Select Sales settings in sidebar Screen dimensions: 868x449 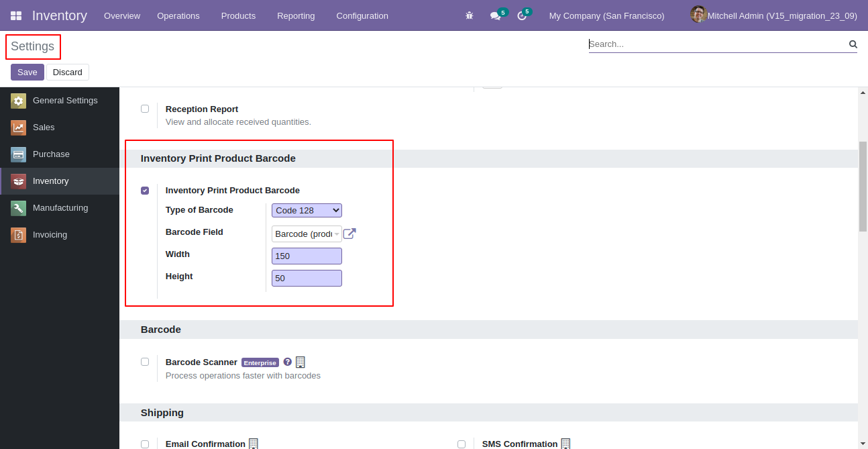point(60,128)
